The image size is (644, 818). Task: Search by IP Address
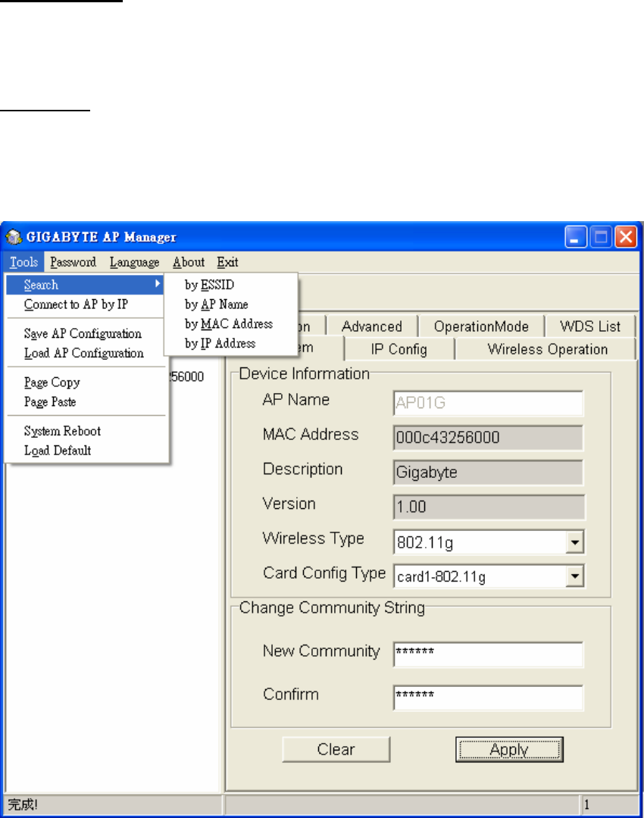(230, 343)
